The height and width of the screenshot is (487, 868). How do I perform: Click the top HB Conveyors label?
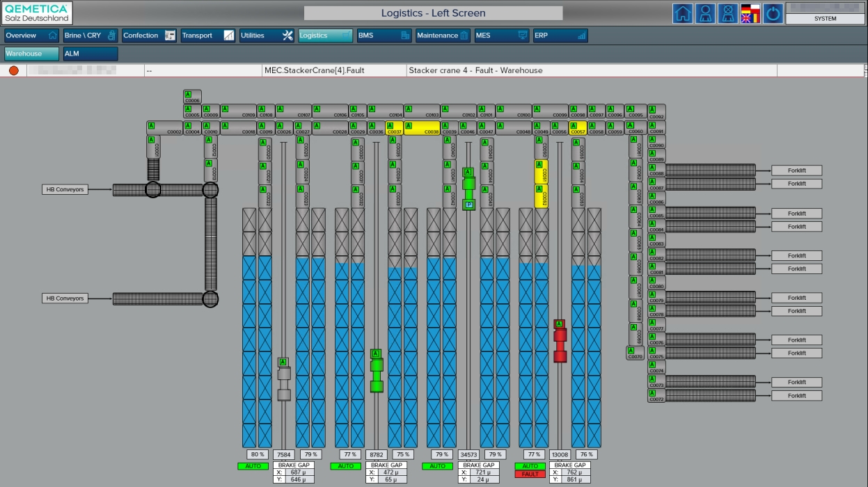[65, 189]
